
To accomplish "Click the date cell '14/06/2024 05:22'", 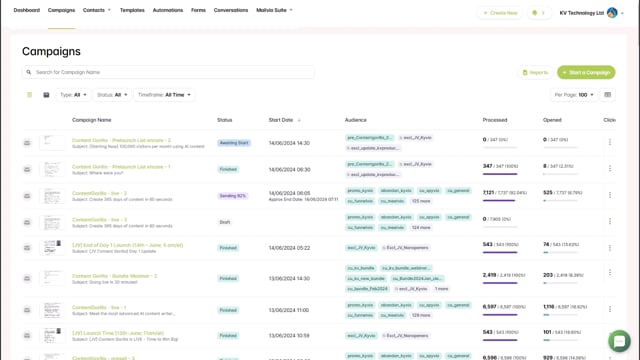I will tap(289, 248).
